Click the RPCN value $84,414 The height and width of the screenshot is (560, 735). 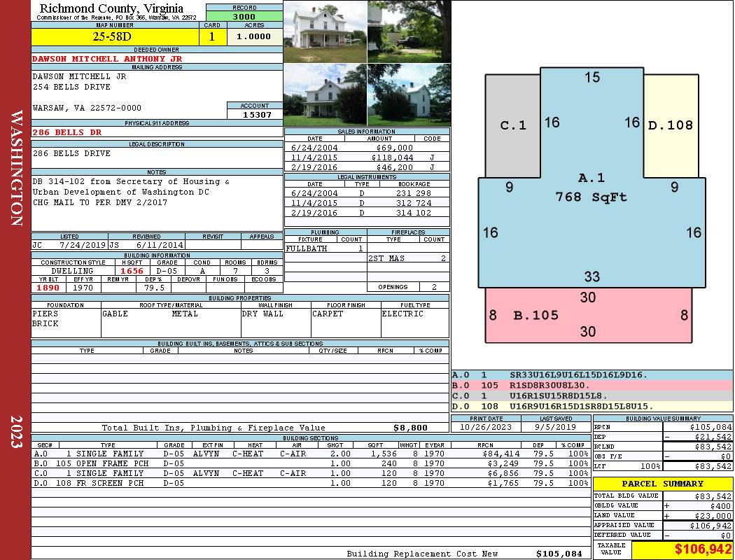tap(500, 454)
